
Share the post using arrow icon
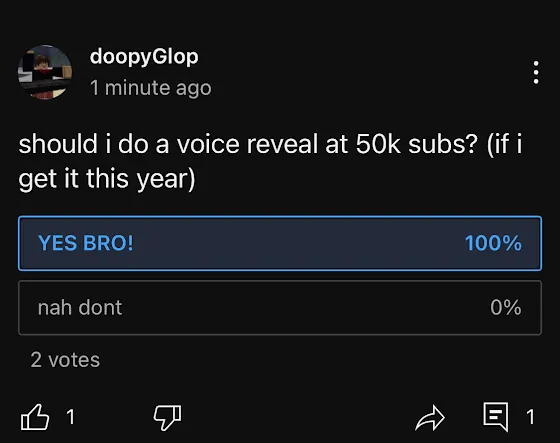tap(430, 418)
